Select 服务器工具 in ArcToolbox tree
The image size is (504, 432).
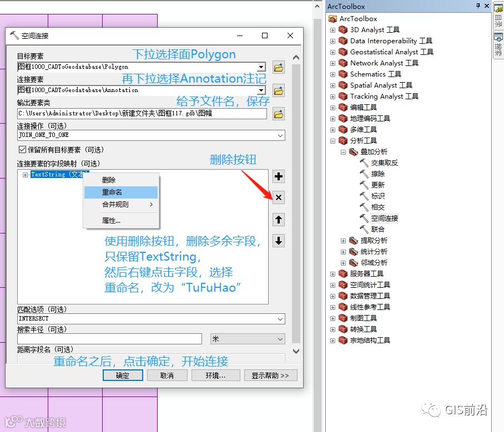point(366,274)
